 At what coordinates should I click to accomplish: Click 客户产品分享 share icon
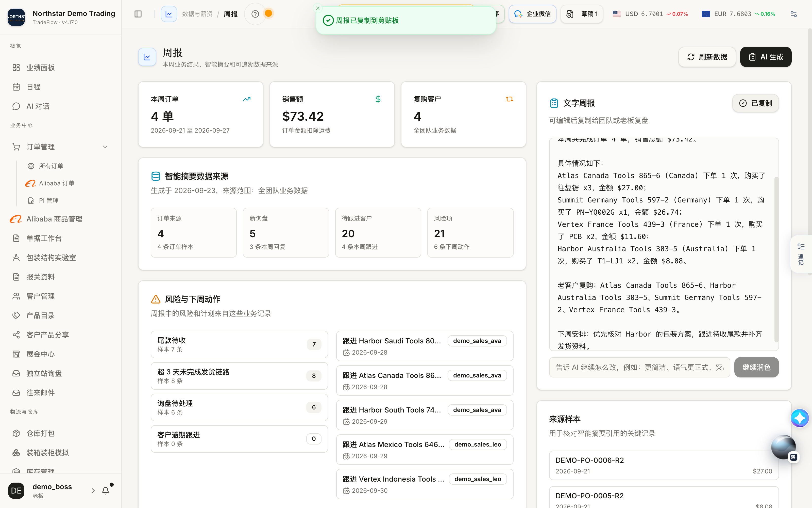click(x=16, y=335)
